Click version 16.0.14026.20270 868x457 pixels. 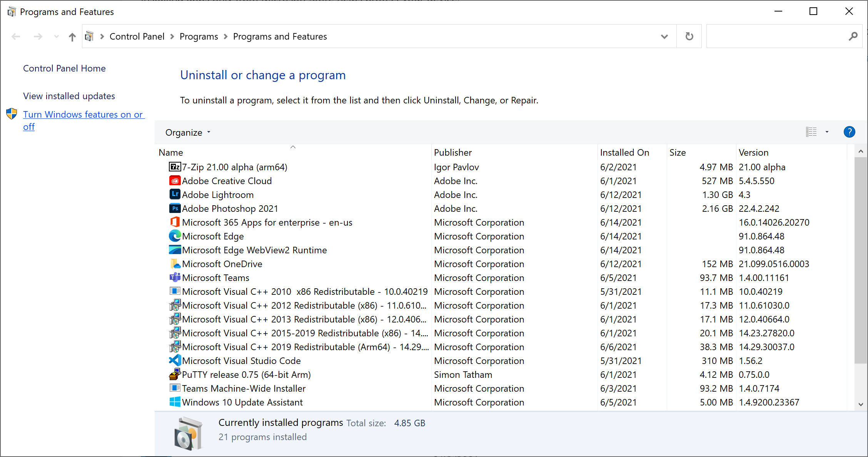(774, 222)
